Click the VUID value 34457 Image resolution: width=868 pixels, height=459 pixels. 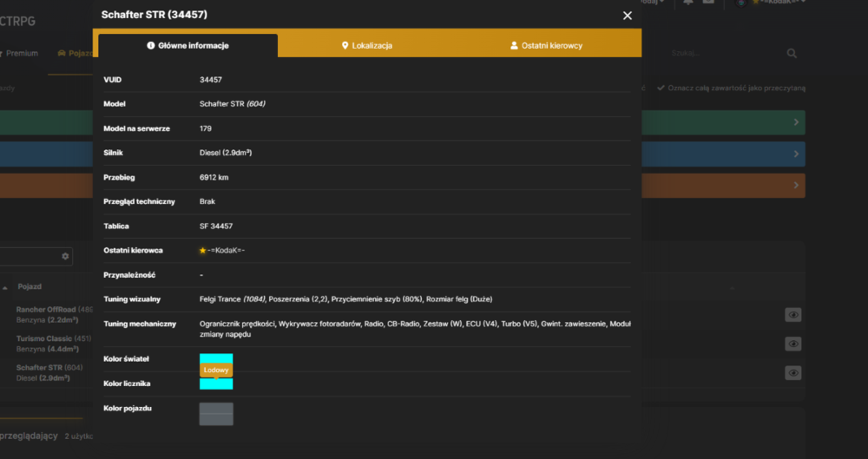[211, 80]
